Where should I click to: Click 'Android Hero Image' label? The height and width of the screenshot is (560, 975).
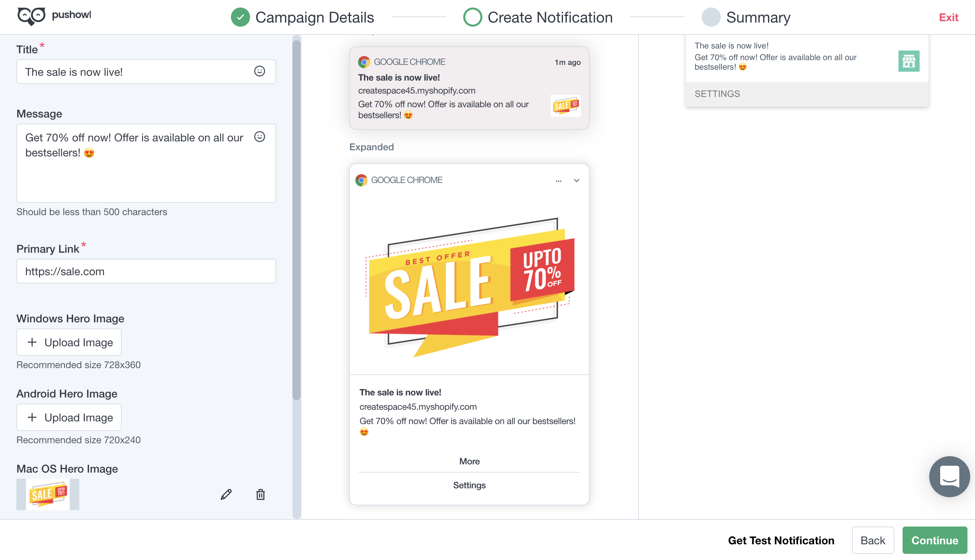click(x=67, y=394)
